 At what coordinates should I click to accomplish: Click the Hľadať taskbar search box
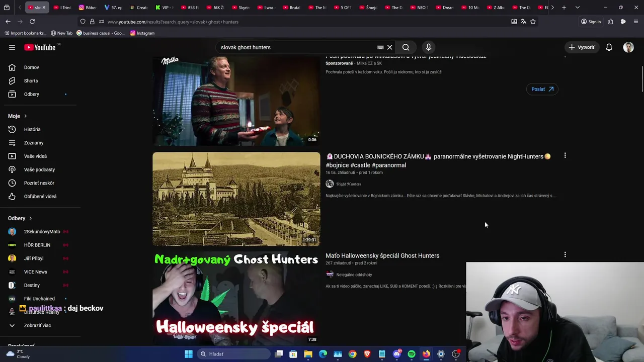[x=233, y=354]
